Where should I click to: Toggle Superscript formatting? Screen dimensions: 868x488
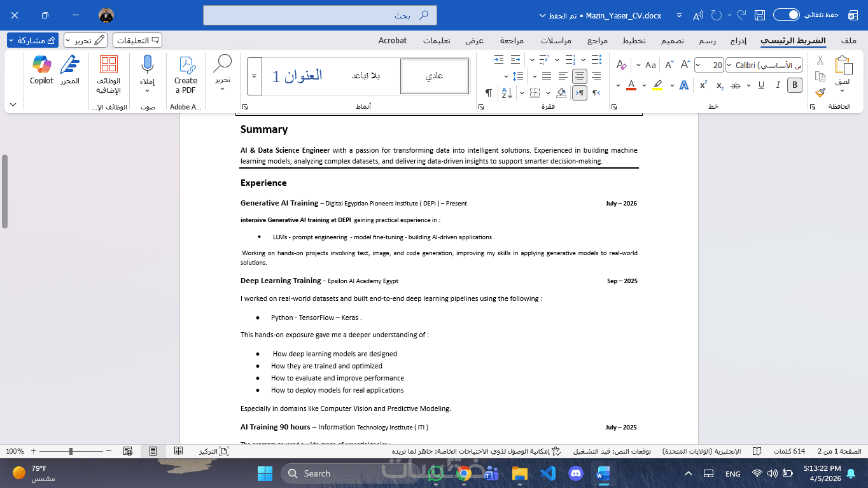click(703, 85)
